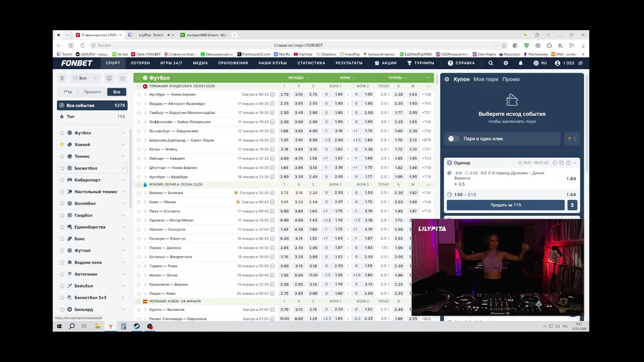This screenshot has height=362, width=644.
Task: Open the Топ events item
Action: coord(92,117)
